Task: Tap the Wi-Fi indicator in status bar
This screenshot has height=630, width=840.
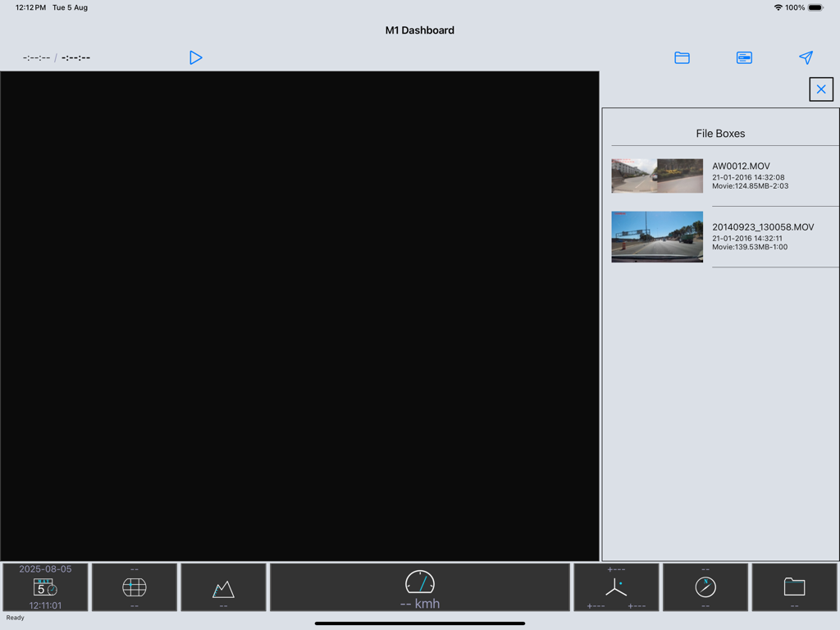Action: [778, 7]
